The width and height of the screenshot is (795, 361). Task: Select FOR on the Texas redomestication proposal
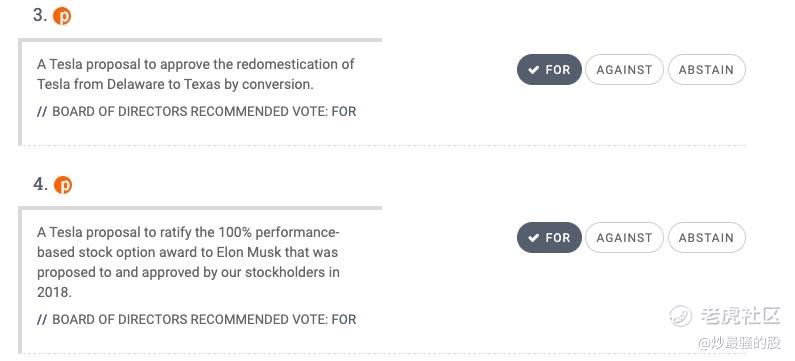549,69
